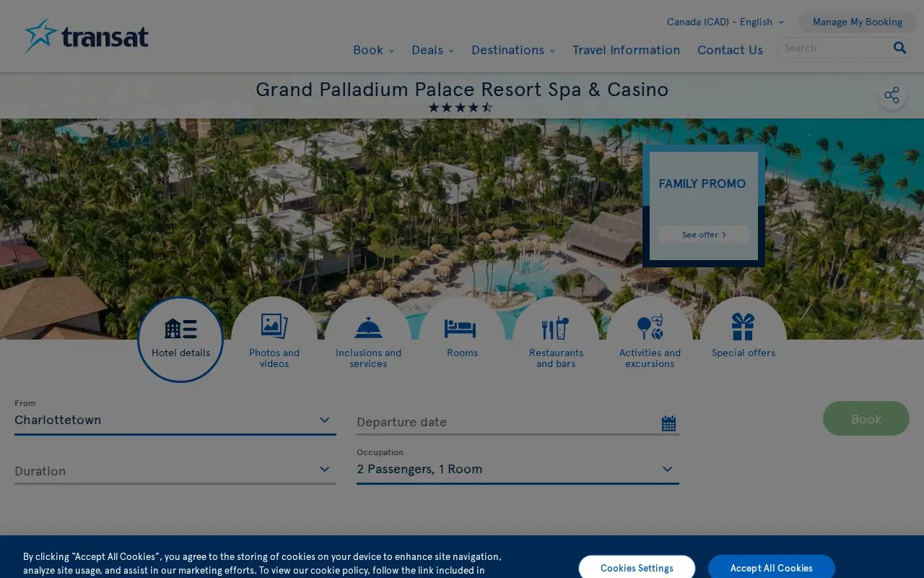The width and height of the screenshot is (924, 578).
Task: Click the green Book button
Action: (x=866, y=418)
